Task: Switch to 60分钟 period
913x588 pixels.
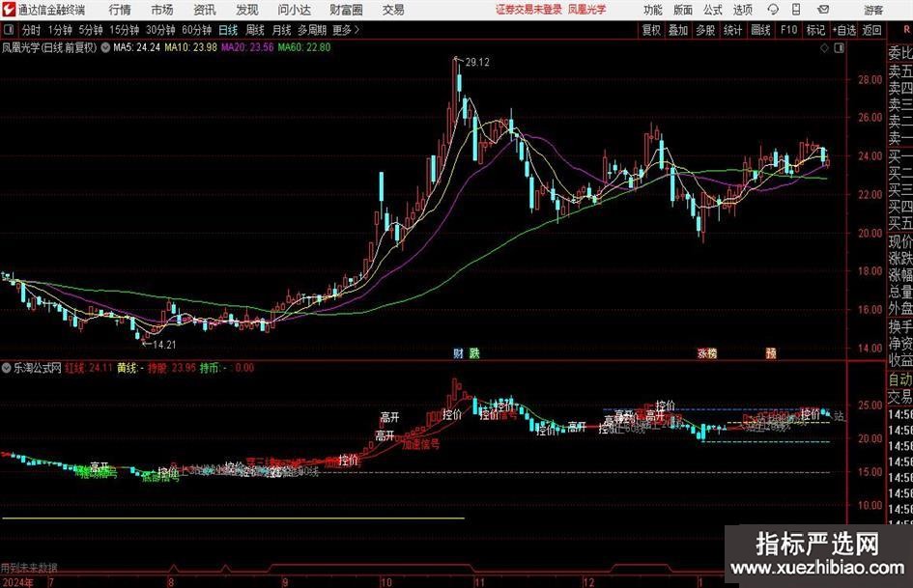Action: (196, 30)
